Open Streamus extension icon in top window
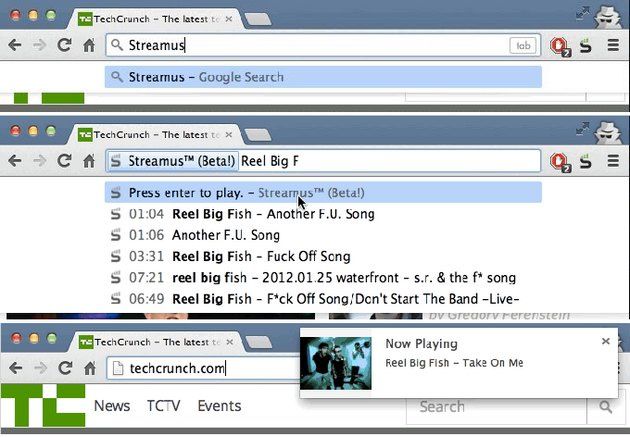The width and height of the screenshot is (630, 437). point(586,45)
